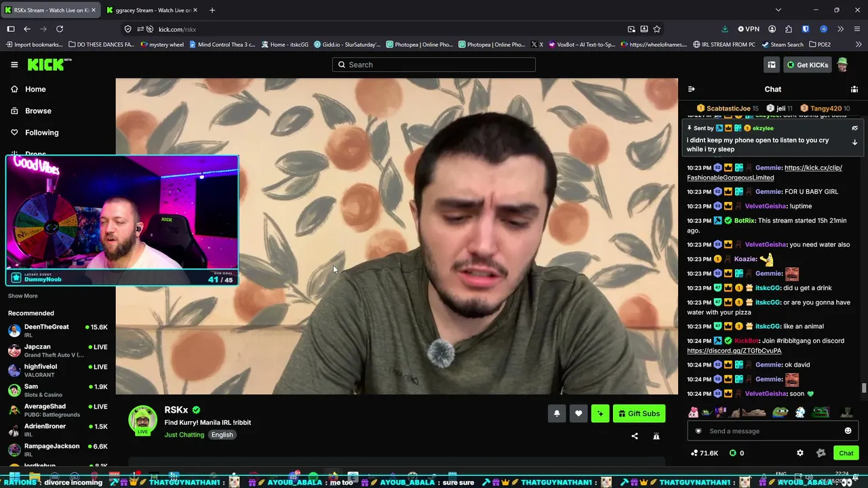
Task: Open chat settings gear
Action: coord(800,453)
